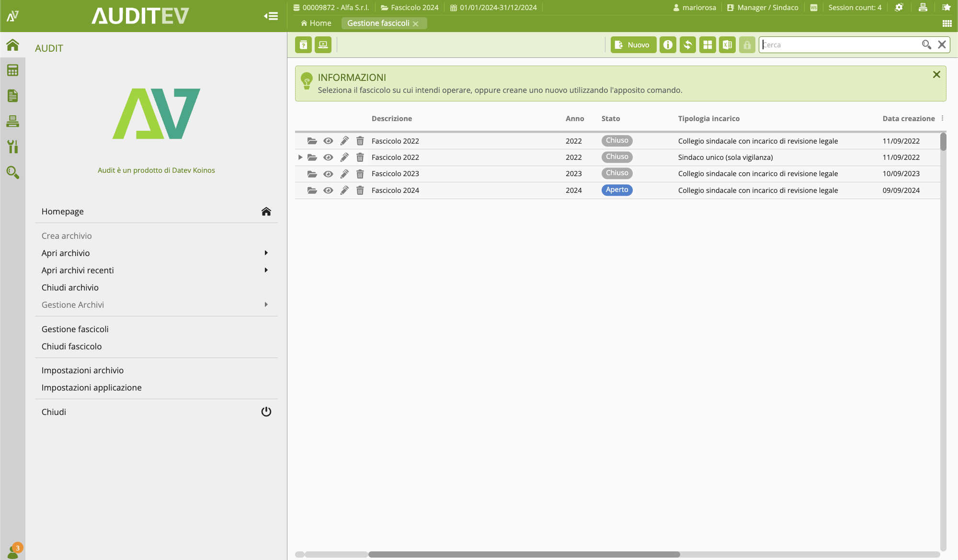Click the search magnifier icon
The image size is (958, 560).
coord(926,45)
